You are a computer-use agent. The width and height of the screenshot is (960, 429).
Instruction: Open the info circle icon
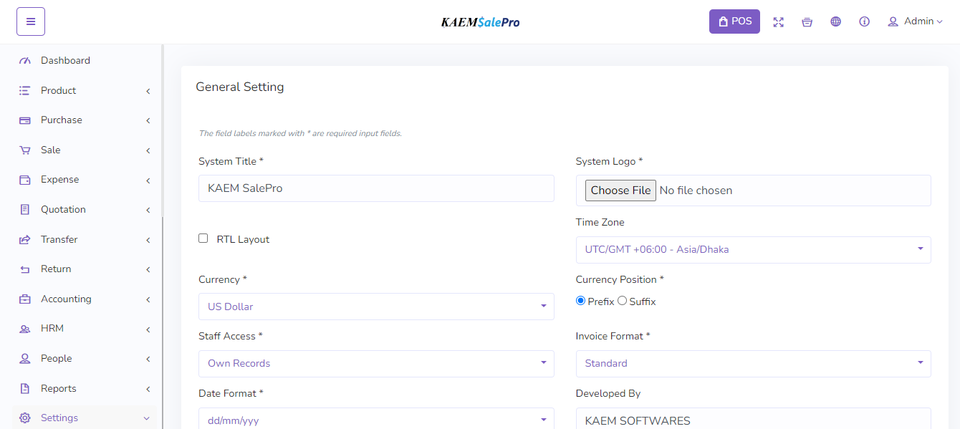click(864, 22)
